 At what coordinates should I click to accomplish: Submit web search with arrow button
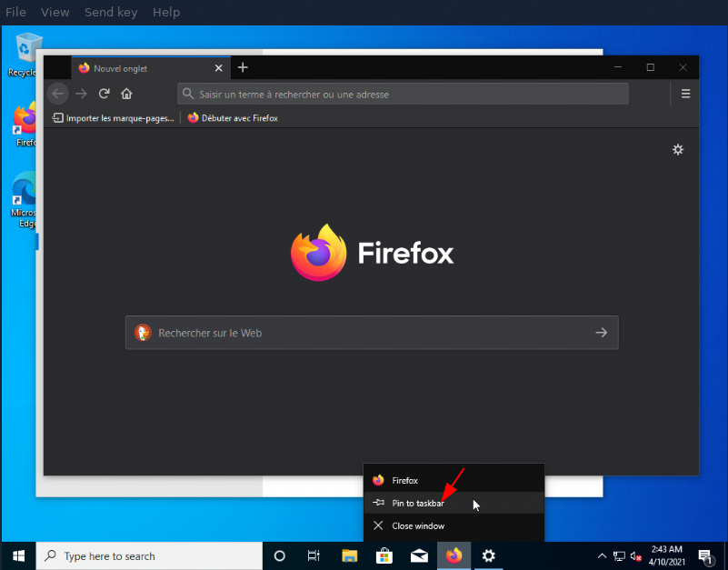coord(602,333)
